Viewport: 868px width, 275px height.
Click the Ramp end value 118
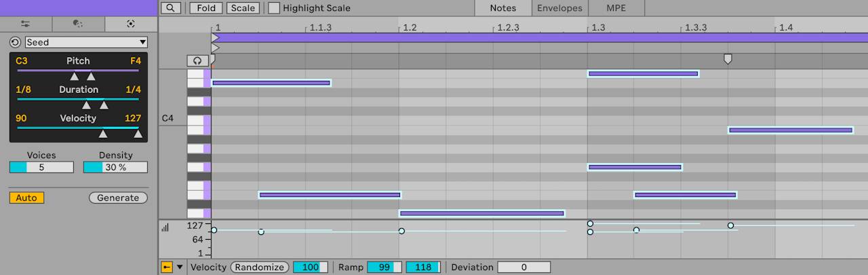click(423, 268)
